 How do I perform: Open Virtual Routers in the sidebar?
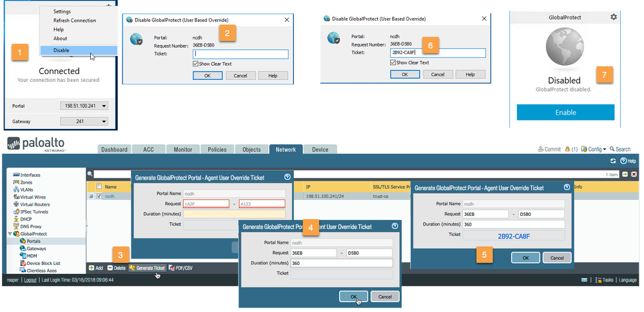(32, 204)
